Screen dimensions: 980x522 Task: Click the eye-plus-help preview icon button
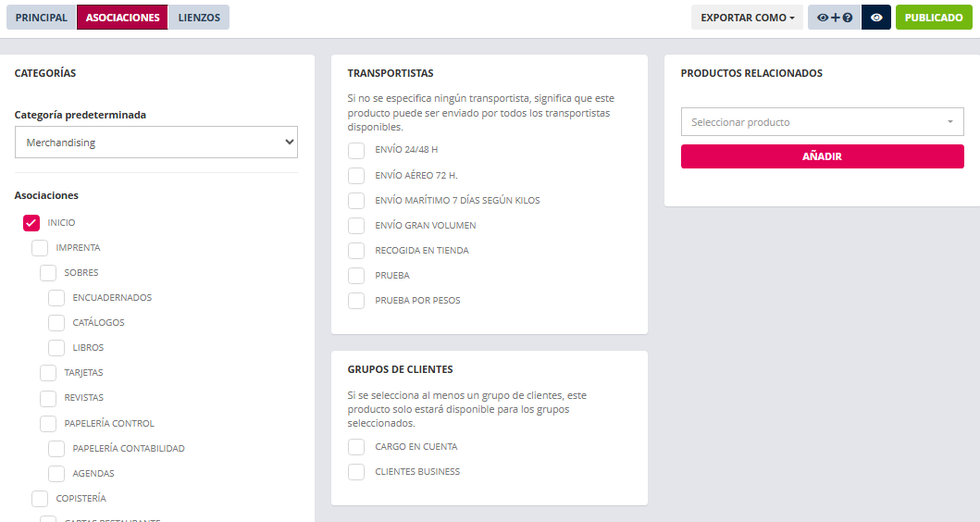(834, 18)
